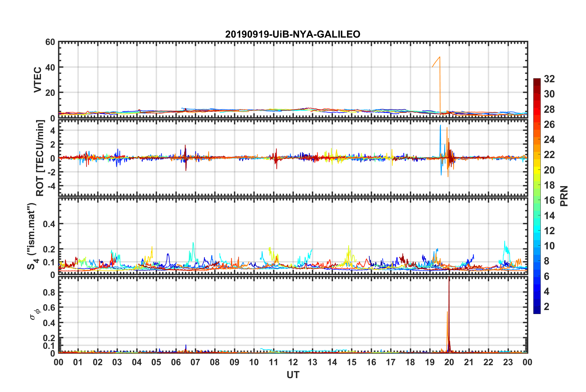The width and height of the screenshot is (586, 392).
Task: Click the 0.4 tick on the S4 axis
Action: click(49, 224)
